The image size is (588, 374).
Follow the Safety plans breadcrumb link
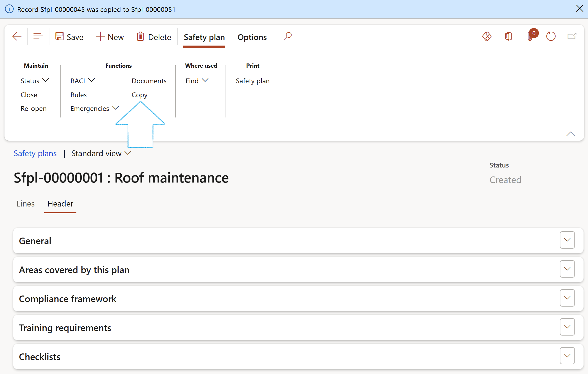(35, 153)
